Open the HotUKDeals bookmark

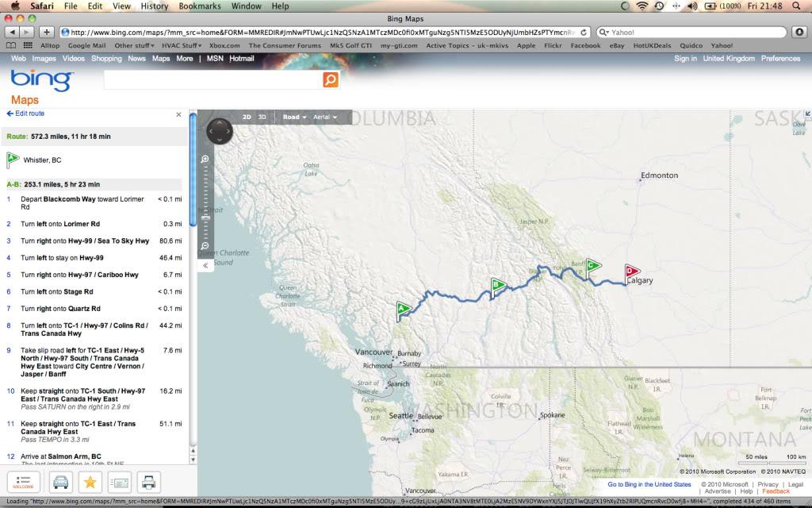click(x=652, y=45)
